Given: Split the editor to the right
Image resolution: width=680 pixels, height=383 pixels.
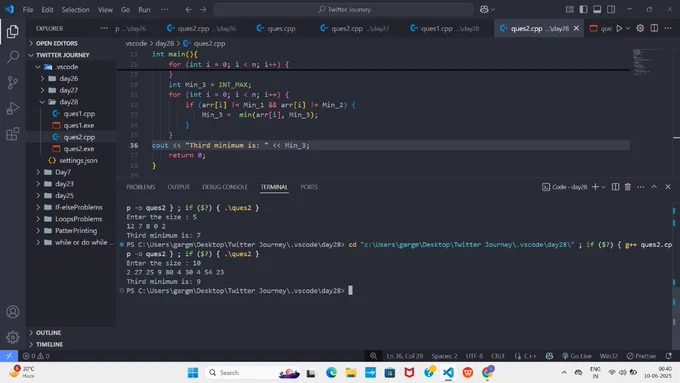Looking at the screenshot, I should (654, 28).
